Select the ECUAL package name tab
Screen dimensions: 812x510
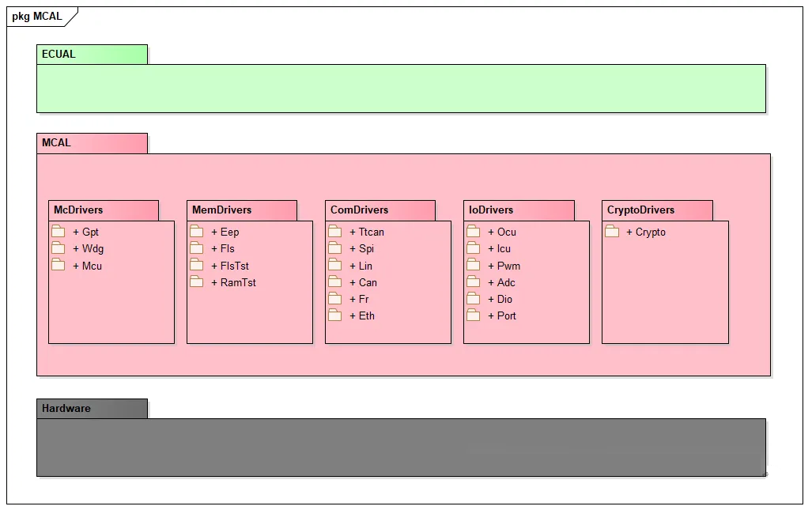click(x=92, y=55)
